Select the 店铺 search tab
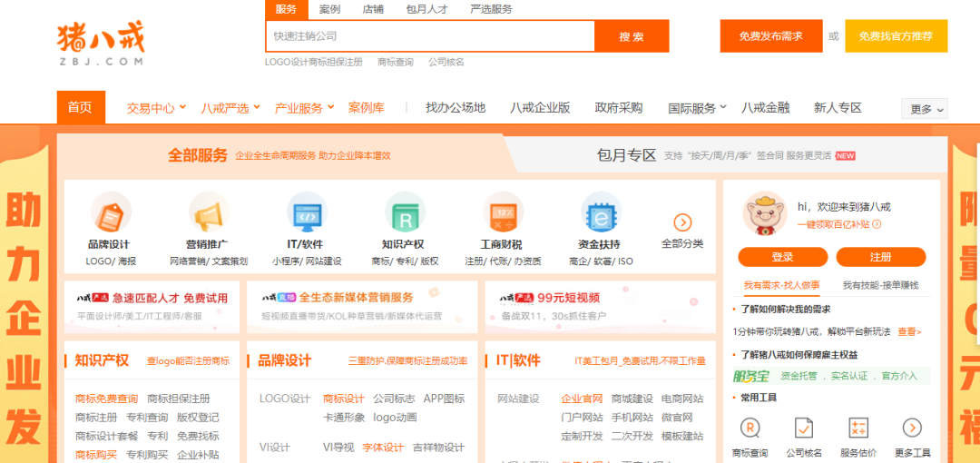Image resolution: width=980 pixels, height=463 pixels. (373, 9)
